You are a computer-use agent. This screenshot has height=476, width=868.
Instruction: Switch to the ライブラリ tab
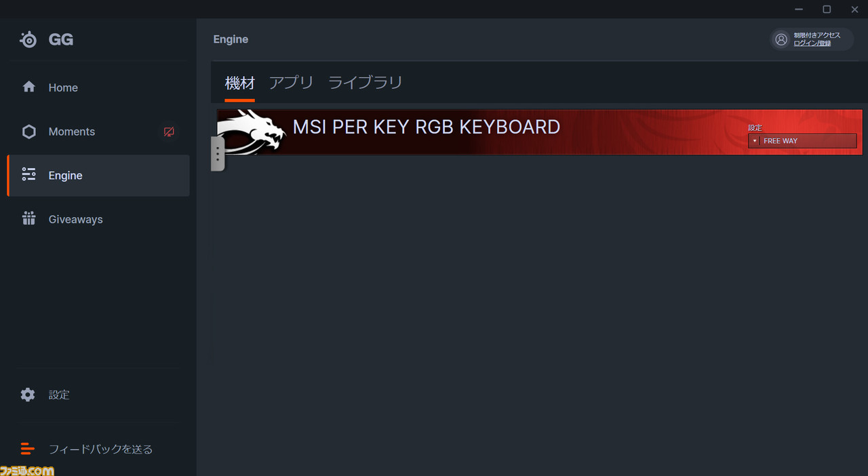365,83
